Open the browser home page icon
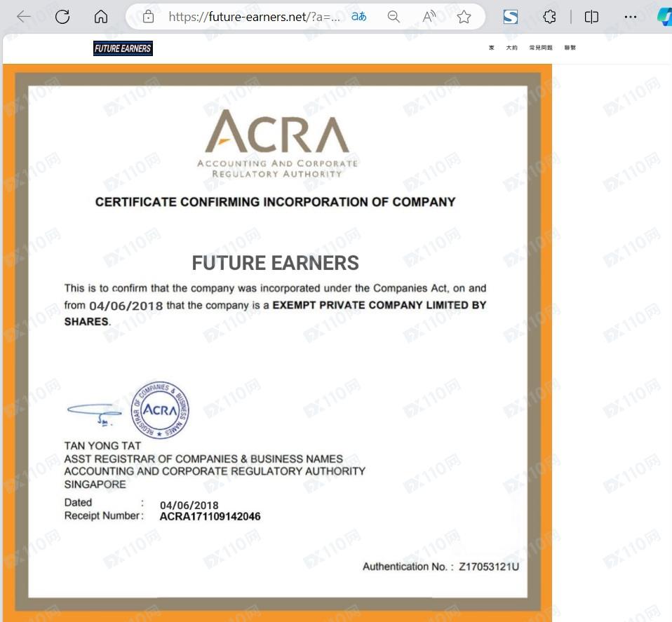This screenshot has height=622, width=672. point(101,17)
